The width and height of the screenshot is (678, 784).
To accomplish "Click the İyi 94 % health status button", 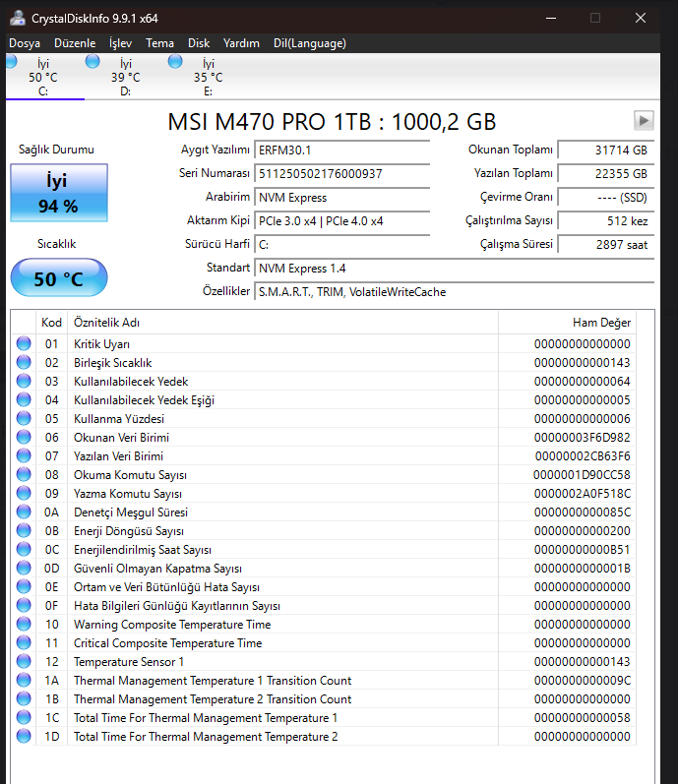I will pyautogui.click(x=59, y=193).
